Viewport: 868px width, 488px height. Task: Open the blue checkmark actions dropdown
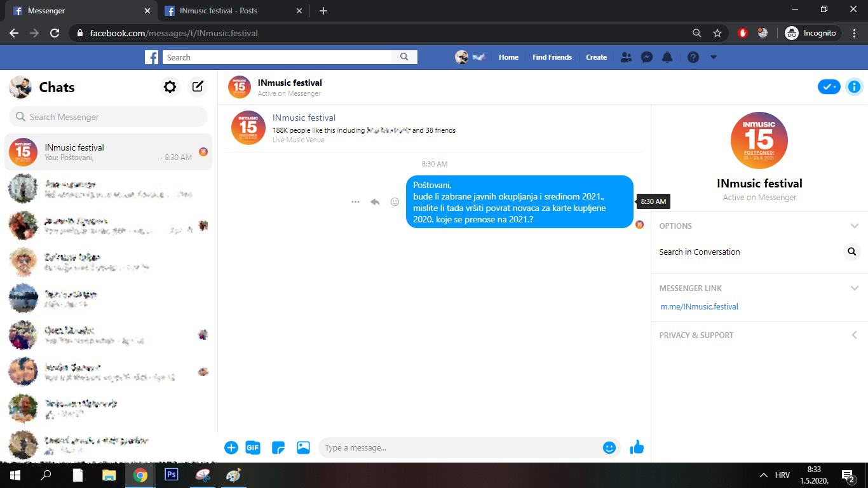click(x=829, y=87)
